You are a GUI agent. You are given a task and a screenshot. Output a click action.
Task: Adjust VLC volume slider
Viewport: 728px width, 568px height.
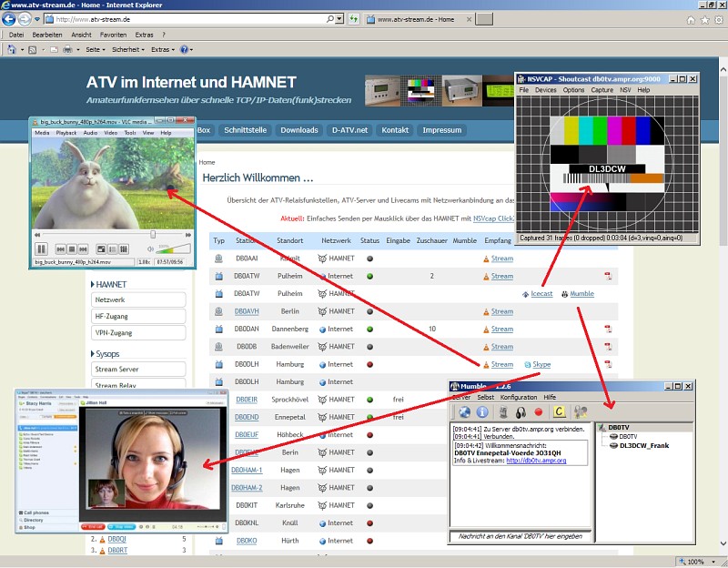[173, 249]
